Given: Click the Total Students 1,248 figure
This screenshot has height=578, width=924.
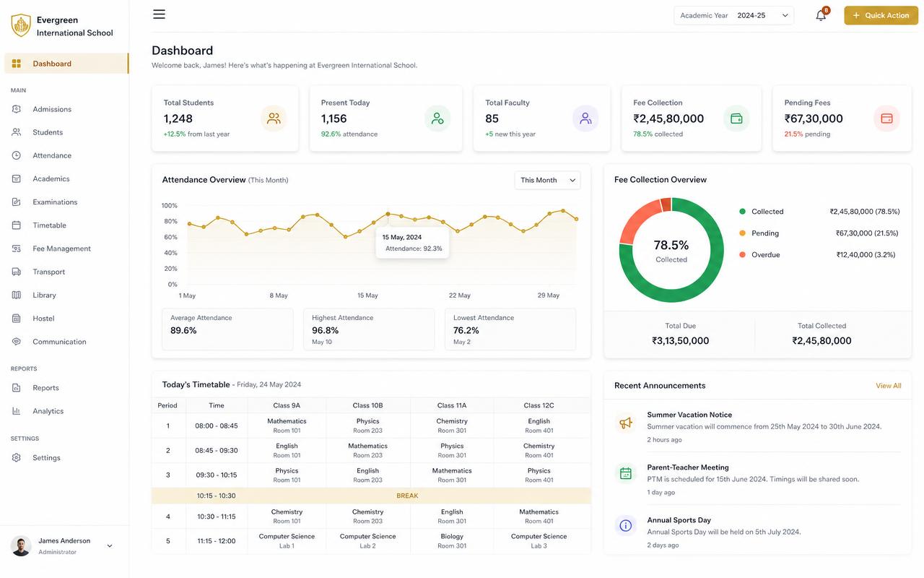Looking at the screenshot, I should [x=178, y=118].
